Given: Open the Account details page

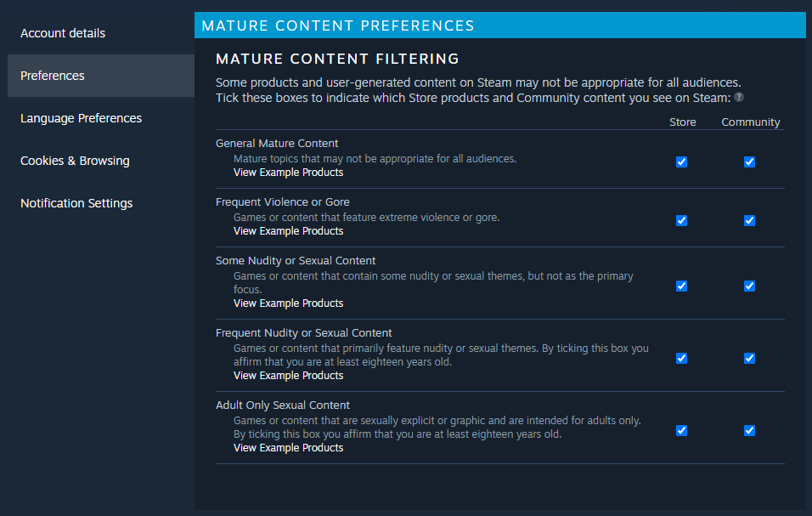Looking at the screenshot, I should 63,33.
